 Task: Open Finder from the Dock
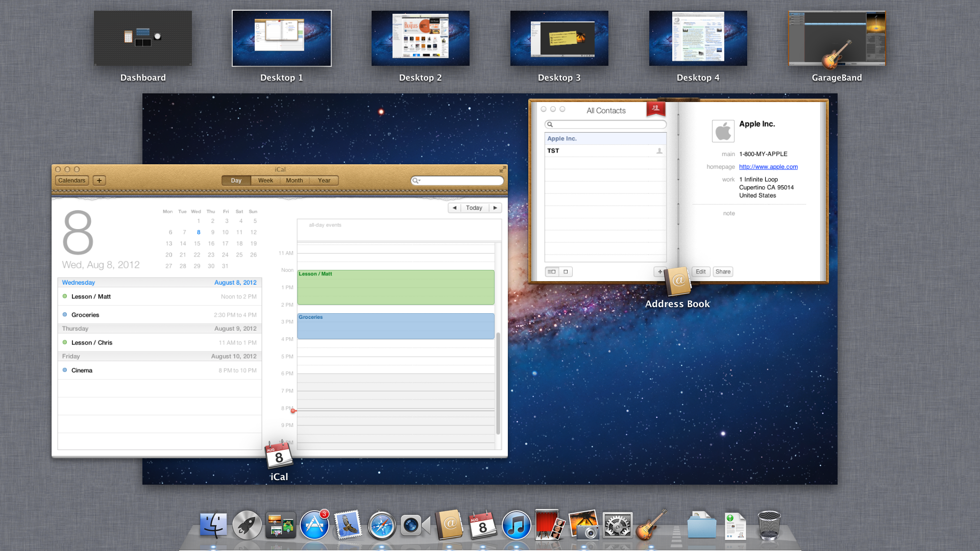tap(213, 525)
